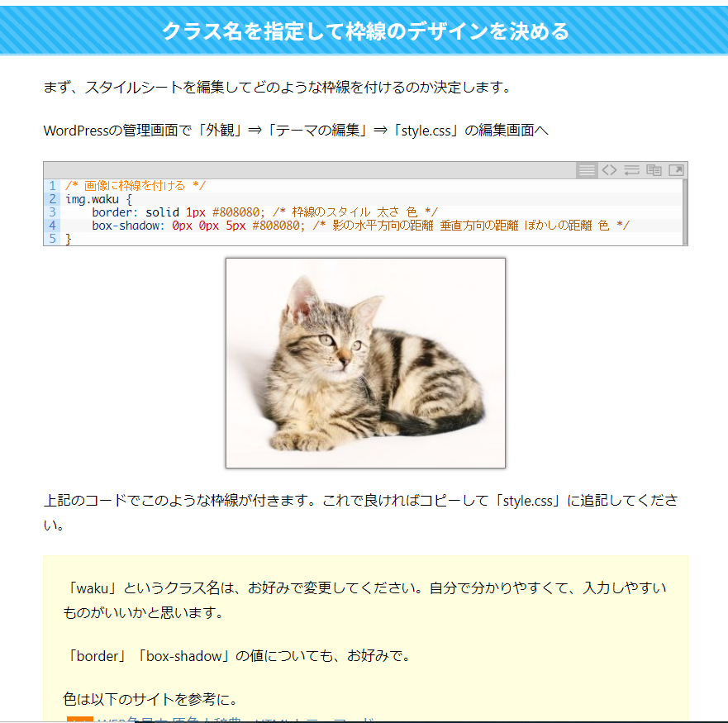Image resolution: width=728 pixels, height=723 pixels.
Task: Click the kitten image with border
Action: point(365,363)
